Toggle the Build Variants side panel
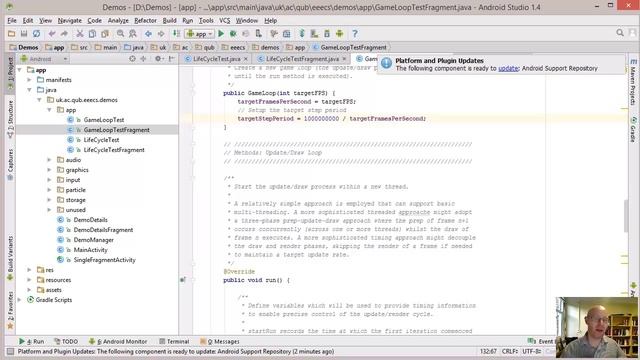 pos(10,258)
